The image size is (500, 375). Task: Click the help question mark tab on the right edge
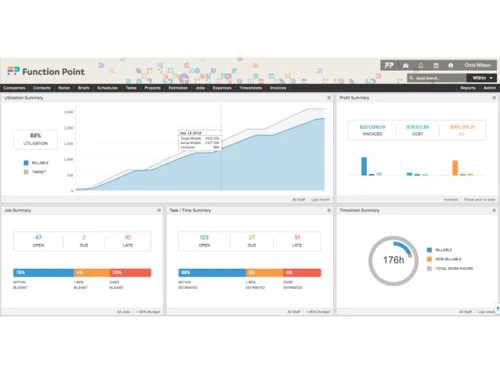498,309
